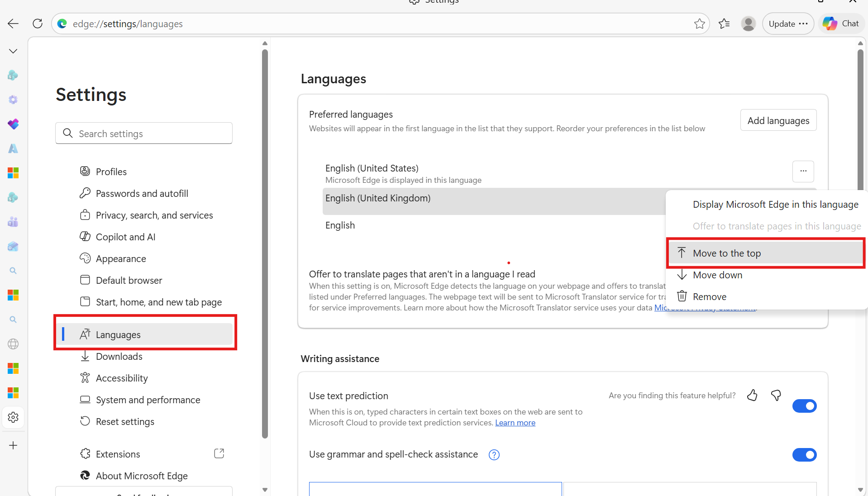This screenshot has width=868, height=496.
Task: Open Extensions external link icon
Action: click(219, 453)
